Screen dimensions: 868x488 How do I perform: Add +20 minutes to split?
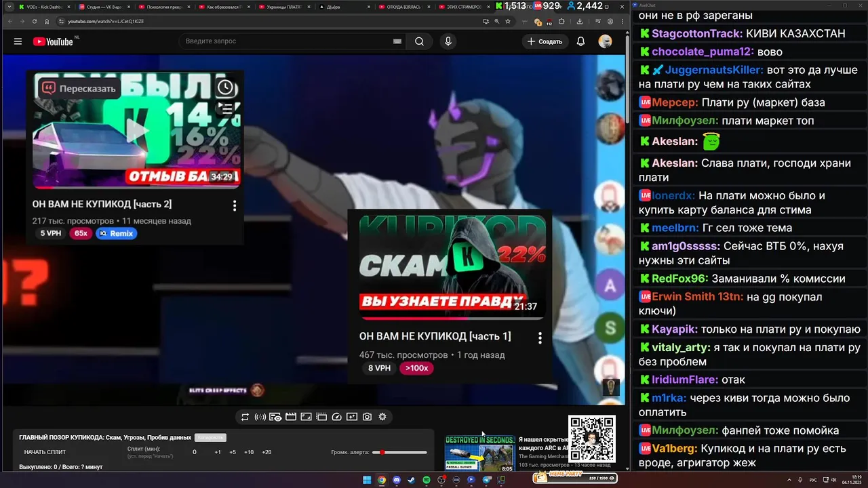pos(267,452)
